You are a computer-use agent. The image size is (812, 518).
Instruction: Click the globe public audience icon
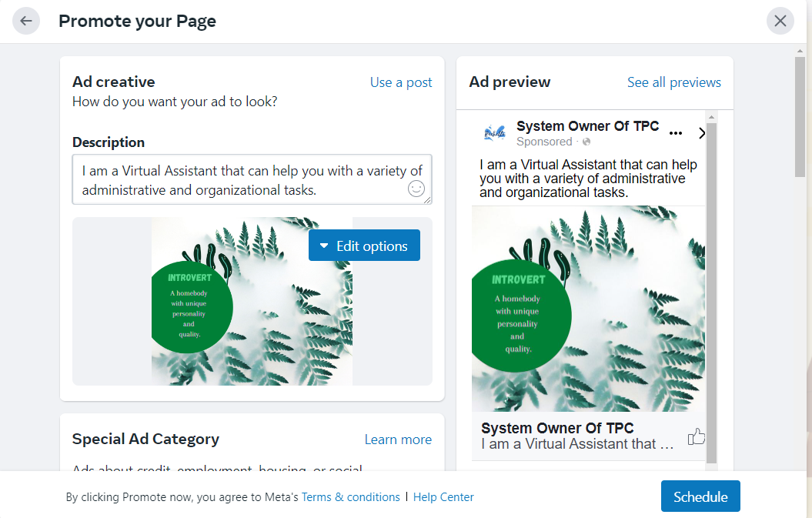(586, 142)
